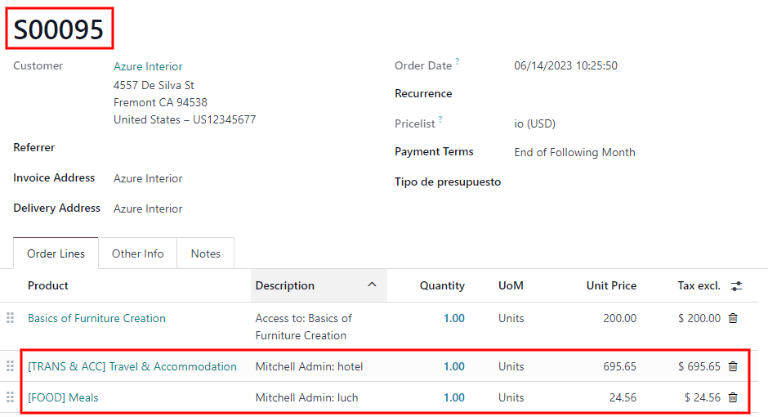Click Pricelist help question mark

tap(439, 120)
